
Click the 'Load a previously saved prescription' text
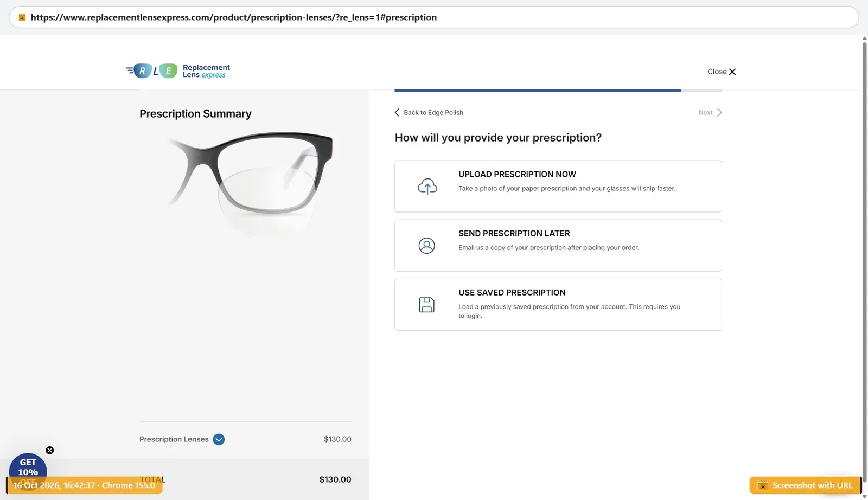pyautogui.click(x=569, y=311)
